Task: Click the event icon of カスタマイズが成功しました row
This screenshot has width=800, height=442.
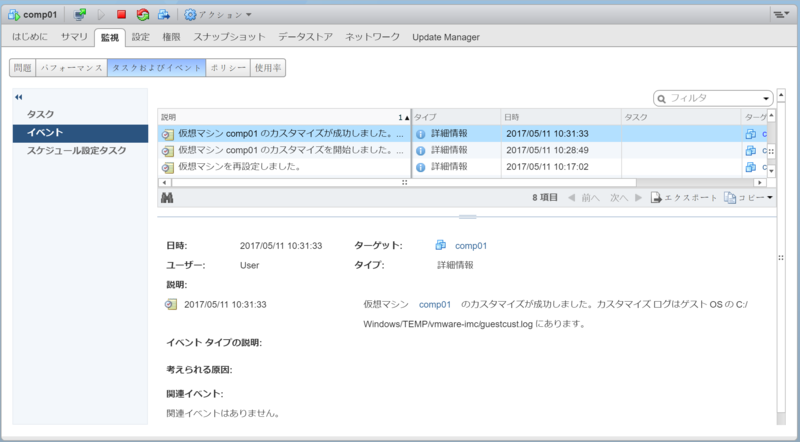Action: point(168,134)
